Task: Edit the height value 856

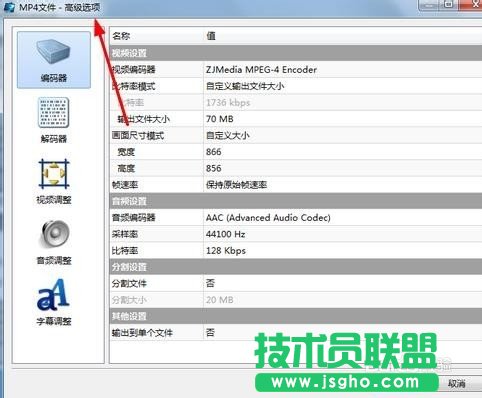Action: (x=213, y=168)
